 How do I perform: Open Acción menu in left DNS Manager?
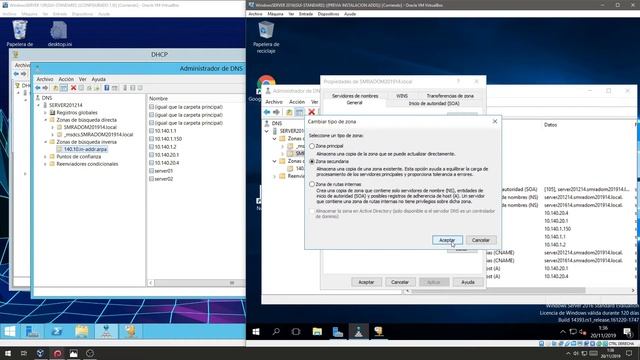click(66, 79)
